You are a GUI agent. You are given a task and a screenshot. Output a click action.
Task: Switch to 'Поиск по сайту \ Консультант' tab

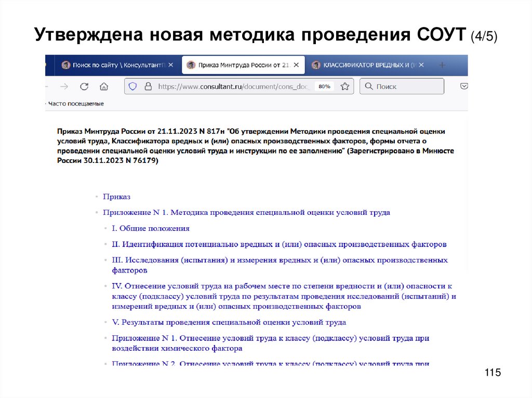(117, 65)
